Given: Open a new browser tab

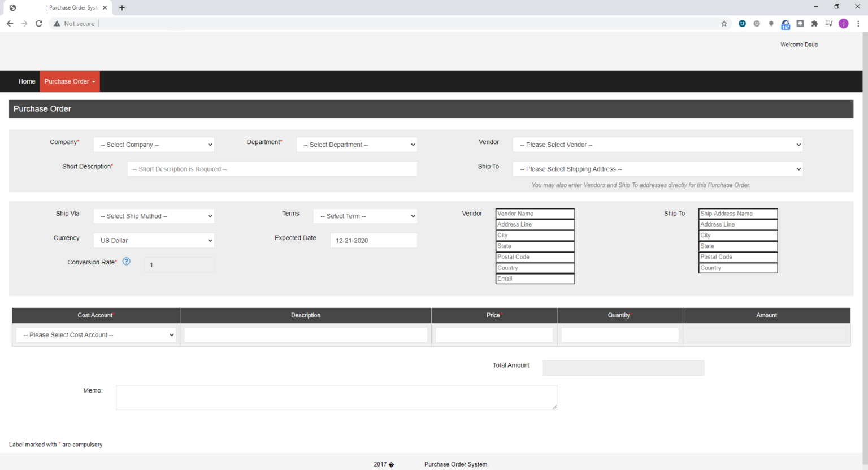Looking at the screenshot, I should pos(122,8).
